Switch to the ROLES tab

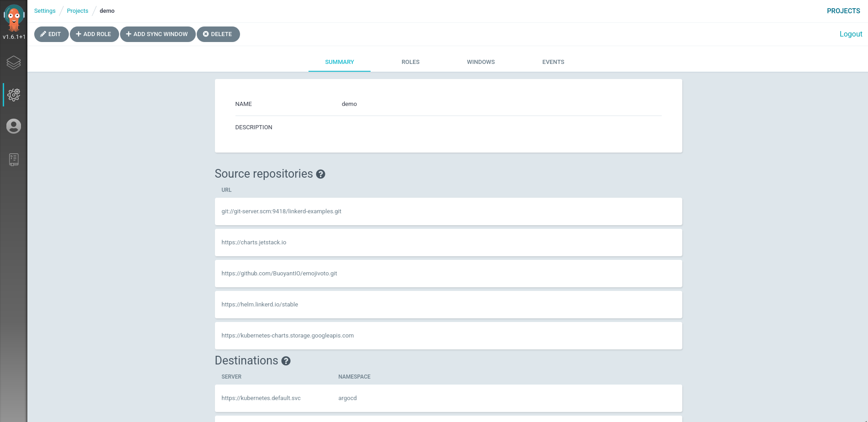[x=410, y=62]
